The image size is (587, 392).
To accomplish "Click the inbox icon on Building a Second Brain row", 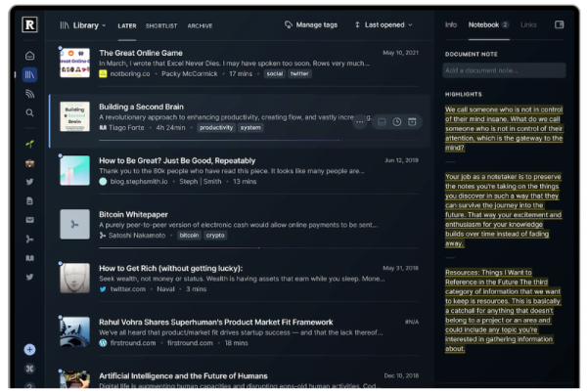I will [382, 122].
